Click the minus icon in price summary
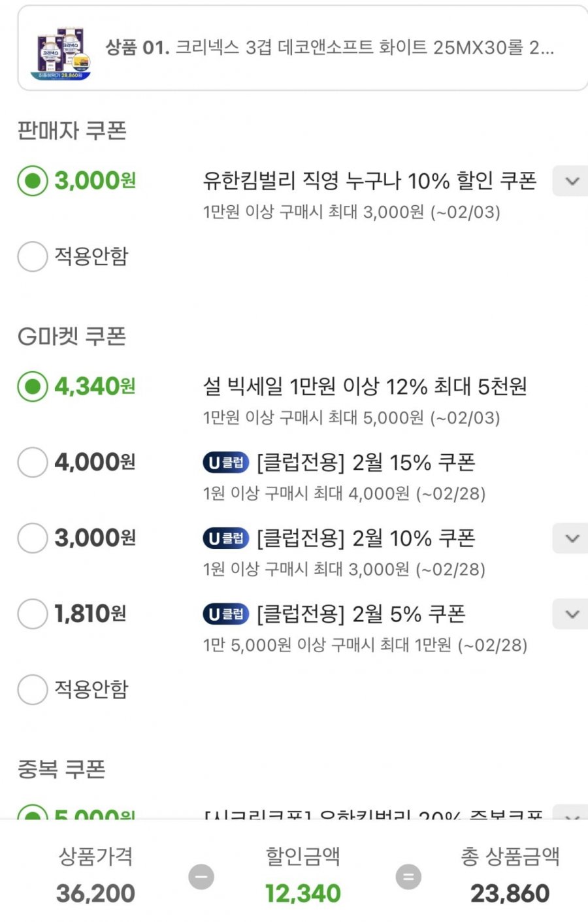This screenshot has width=588, height=922. (x=201, y=876)
